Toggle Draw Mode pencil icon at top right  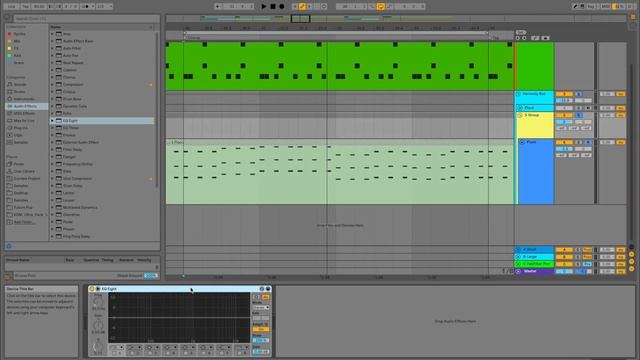(x=576, y=7)
